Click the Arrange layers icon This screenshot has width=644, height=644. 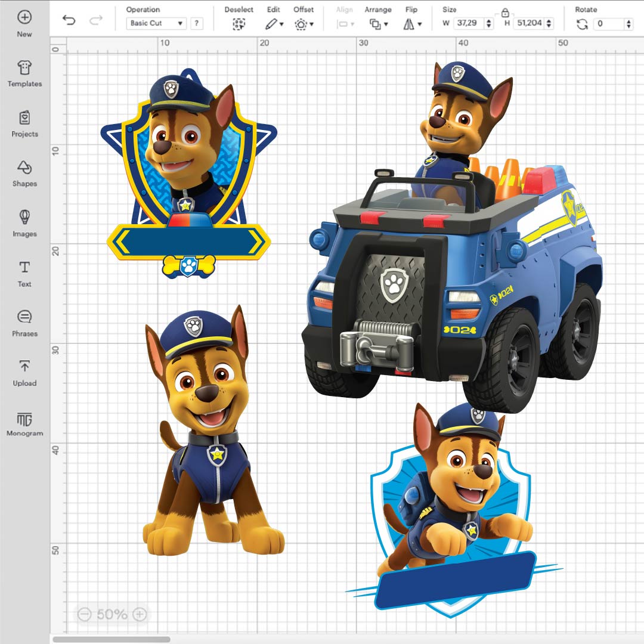pyautogui.click(x=375, y=24)
